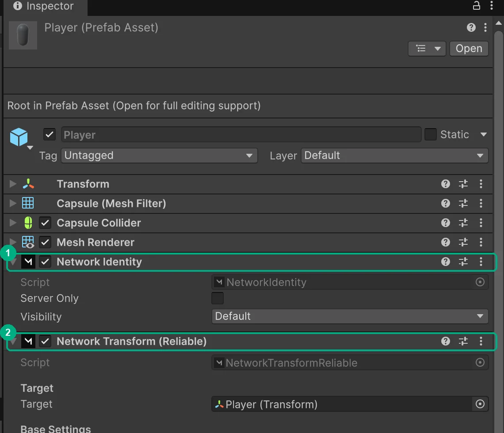Screen dimensions: 504x433
Task: Toggle Network Transform (Reliable) enabled checkbox
Action: pos(45,341)
